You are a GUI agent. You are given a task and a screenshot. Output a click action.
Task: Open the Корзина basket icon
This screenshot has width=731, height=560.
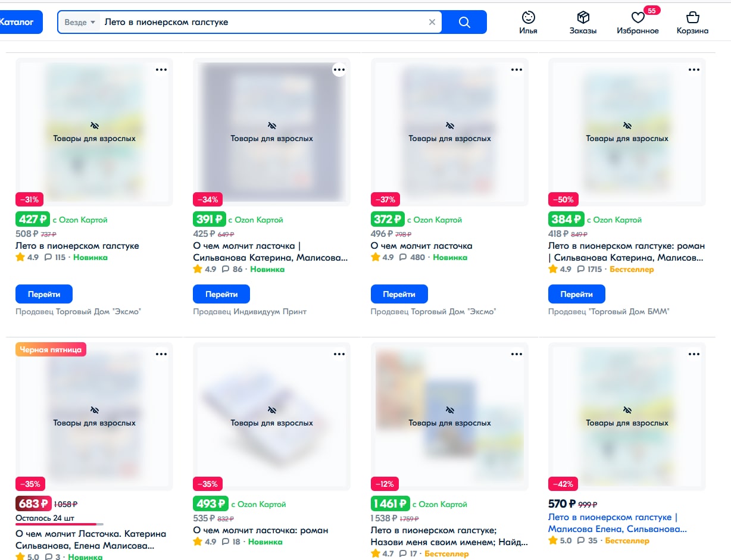pyautogui.click(x=692, y=23)
